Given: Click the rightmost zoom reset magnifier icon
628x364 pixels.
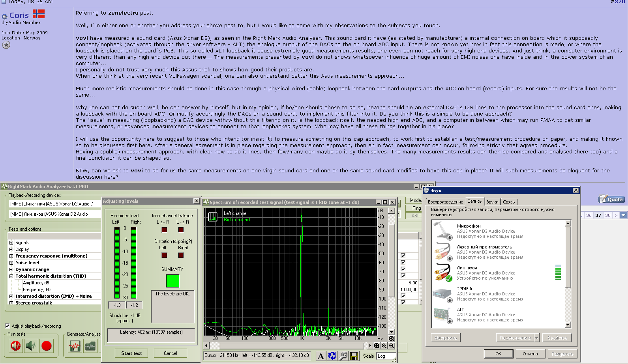Looking at the screenshot, I should click(391, 345).
